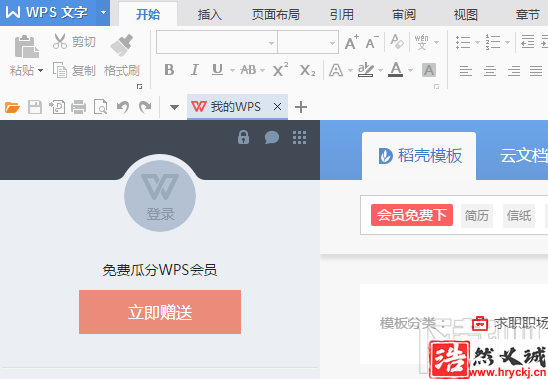This screenshot has width=548, height=379.
Task: Toggle subscript X₂ formatting
Action: pos(308,71)
